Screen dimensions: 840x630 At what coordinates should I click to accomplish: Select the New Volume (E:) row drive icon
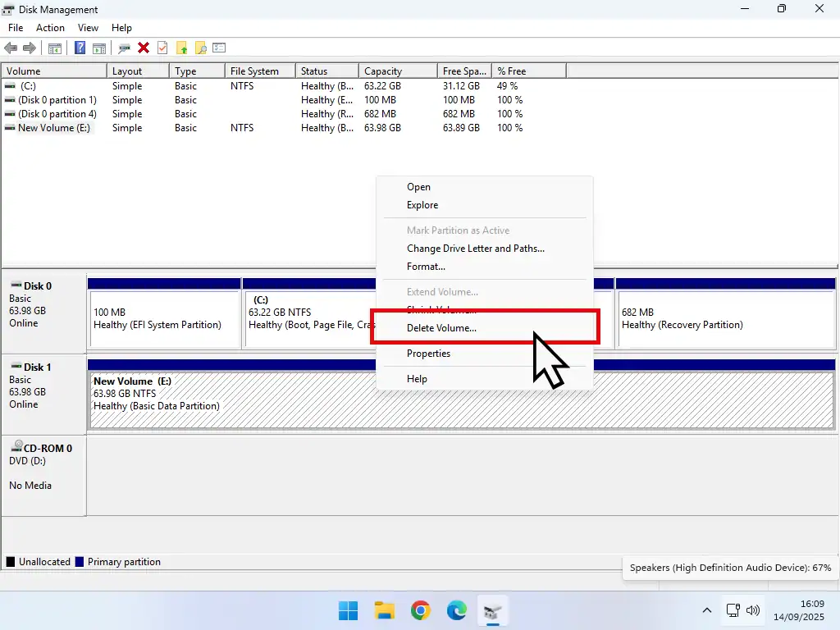pyautogui.click(x=10, y=127)
